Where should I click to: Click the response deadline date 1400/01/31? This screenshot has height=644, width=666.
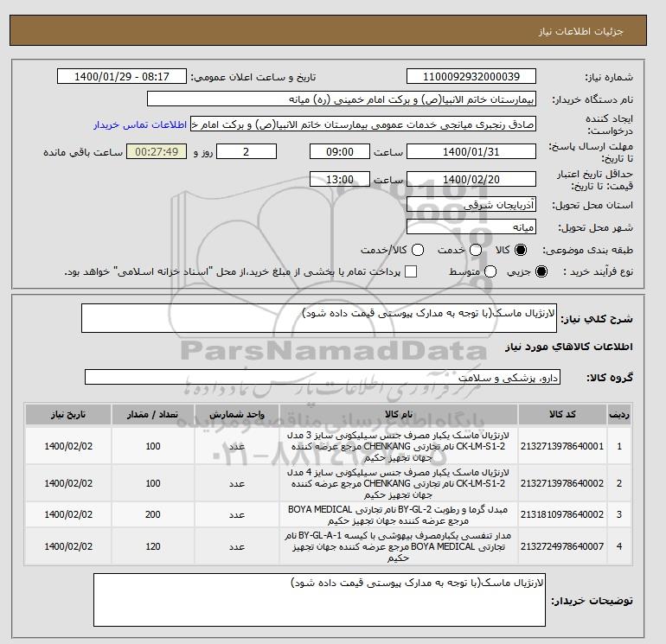click(471, 151)
